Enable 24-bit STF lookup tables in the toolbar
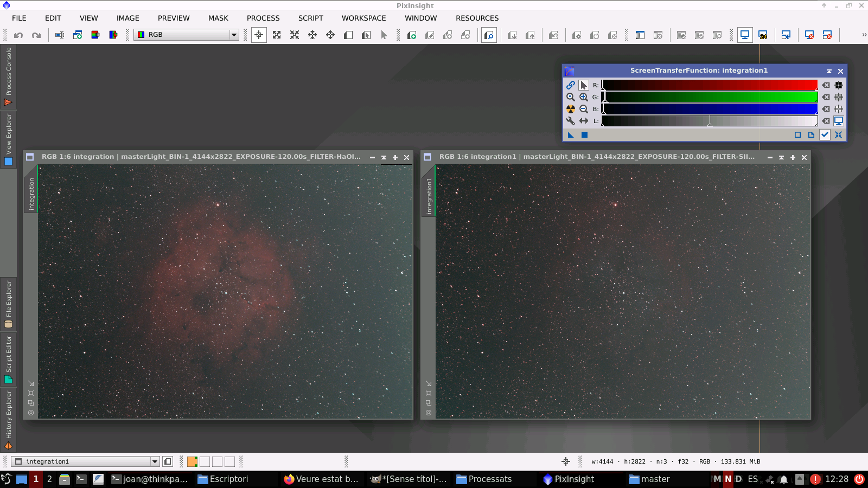The image size is (868, 488). 764,35
